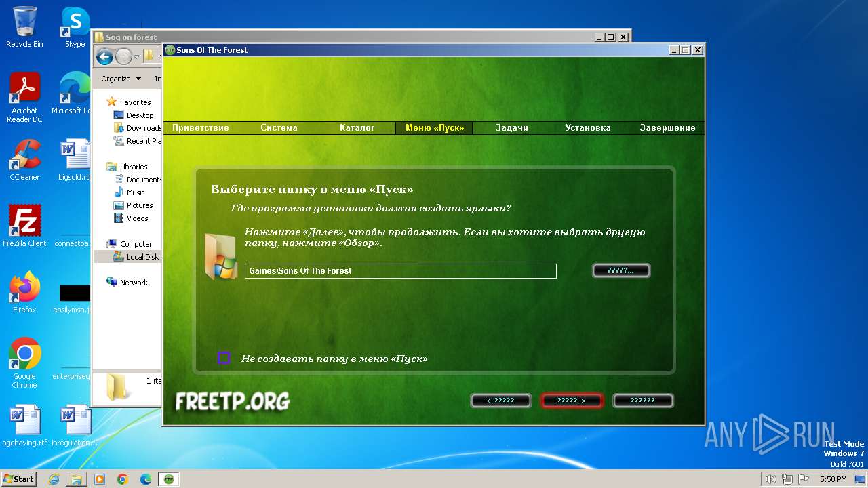Open Chrome from the taskbar
This screenshot has height=488, width=868.
123,479
